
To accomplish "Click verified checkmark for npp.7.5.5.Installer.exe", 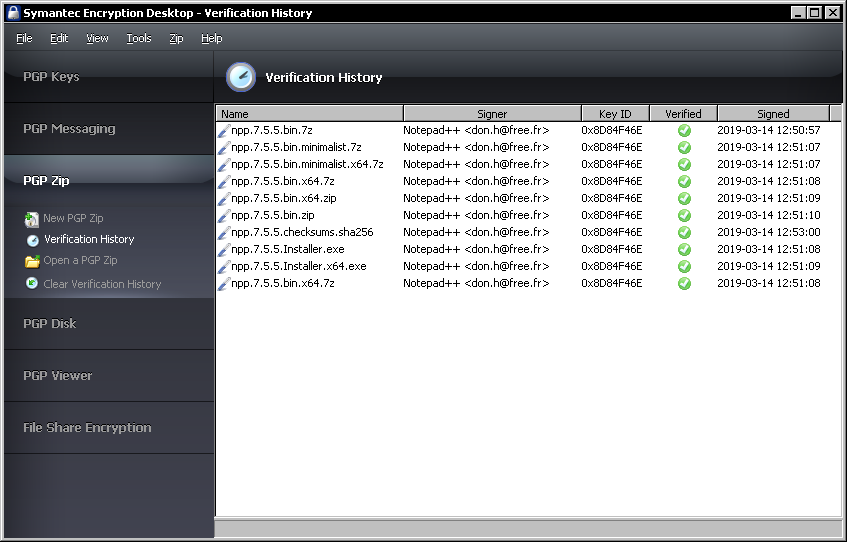I will click(x=684, y=250).
